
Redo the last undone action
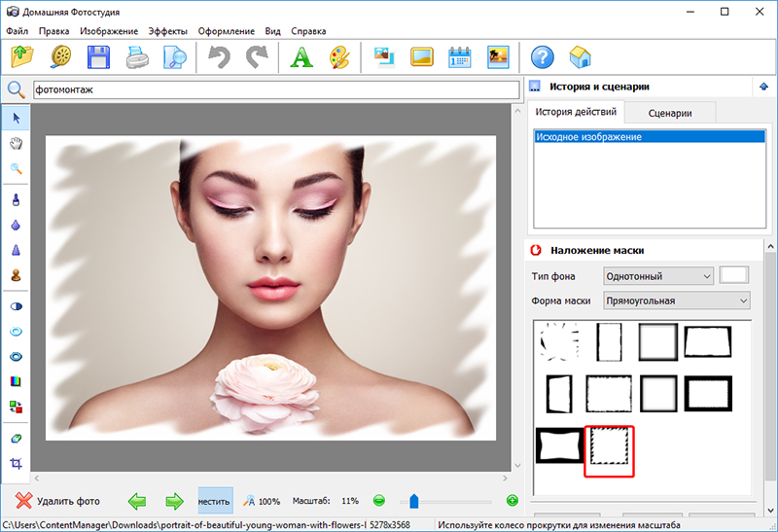[x=257, y=57]
